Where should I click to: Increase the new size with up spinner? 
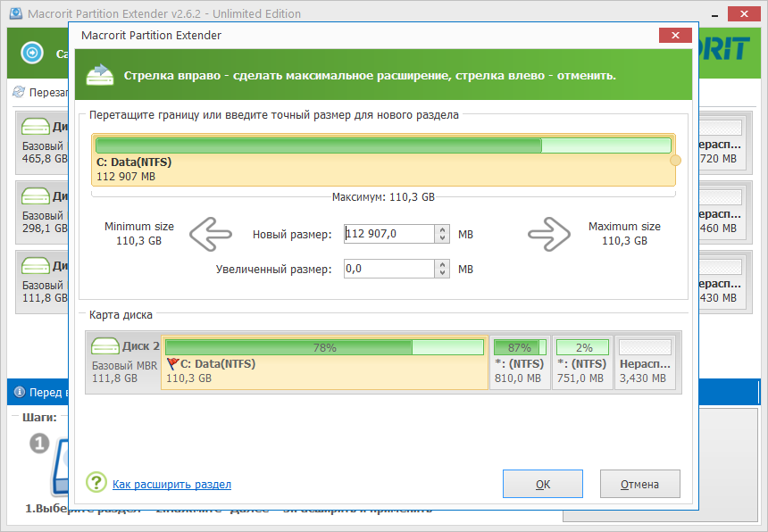coord(442,229)
